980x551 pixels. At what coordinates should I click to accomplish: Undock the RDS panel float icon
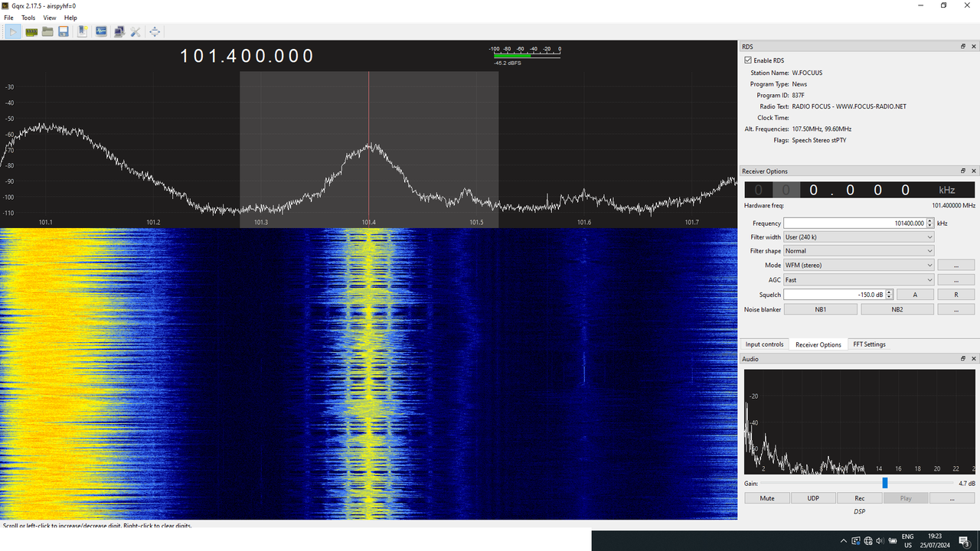click(963, 47)
